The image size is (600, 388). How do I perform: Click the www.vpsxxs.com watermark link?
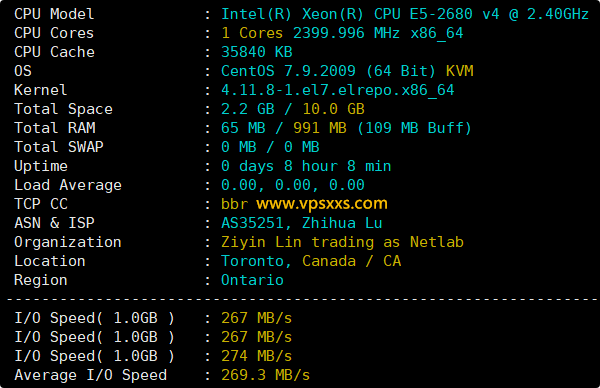pos(322,204)
